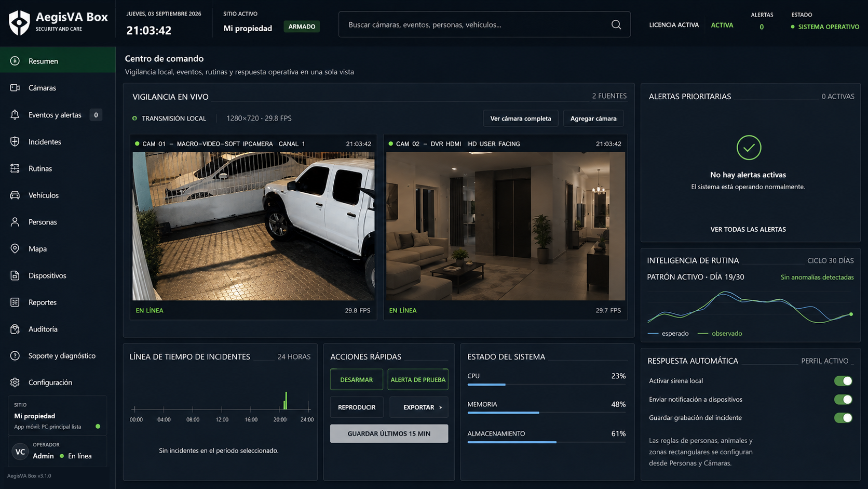Click the Mapa pin icon

pos(15,248)
